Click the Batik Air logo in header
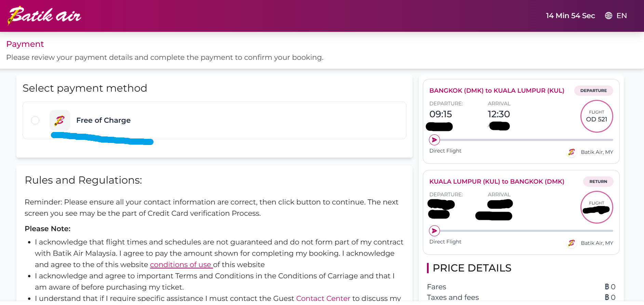 [44, 16]
